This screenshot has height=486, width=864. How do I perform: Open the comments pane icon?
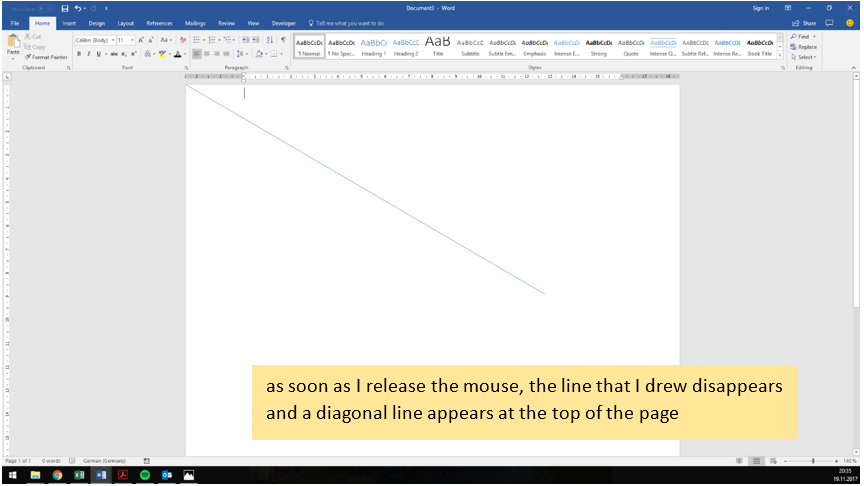829,23
